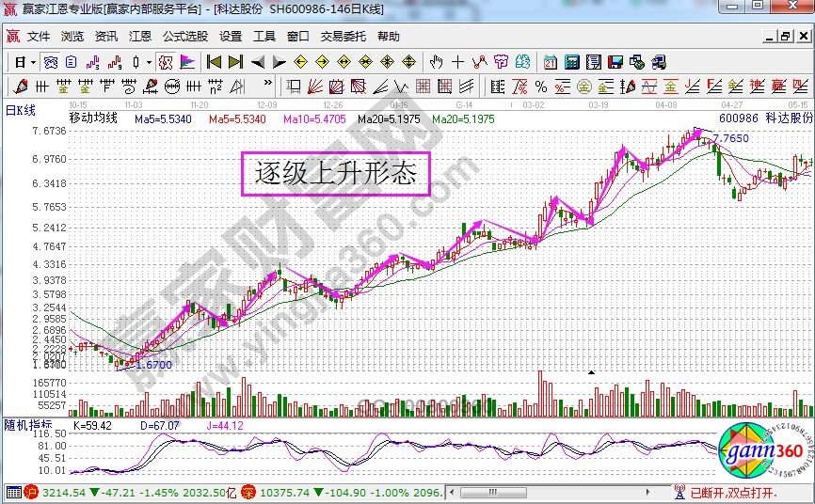815x504 pixels.
Task: Click the 随机指标 indicator label
Action: point(27,425)
